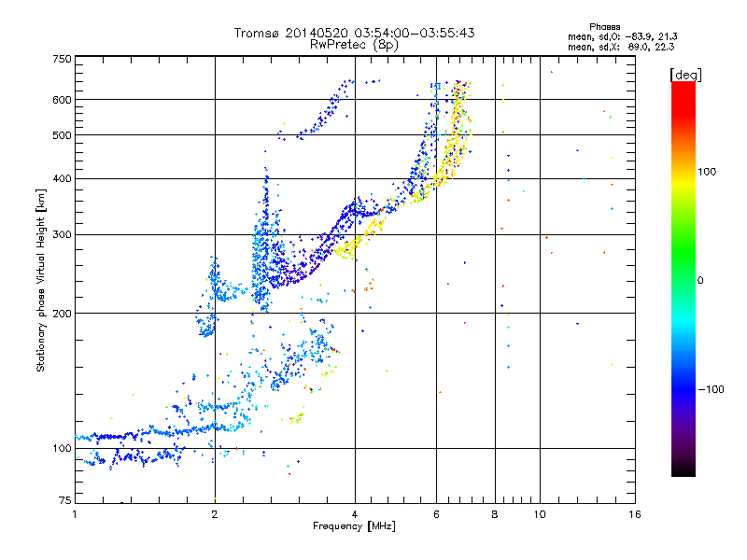Click the y-axis tick label "400"
This screenshot has width=747, height=560.
pyautogui.click(x=62, y=178)
